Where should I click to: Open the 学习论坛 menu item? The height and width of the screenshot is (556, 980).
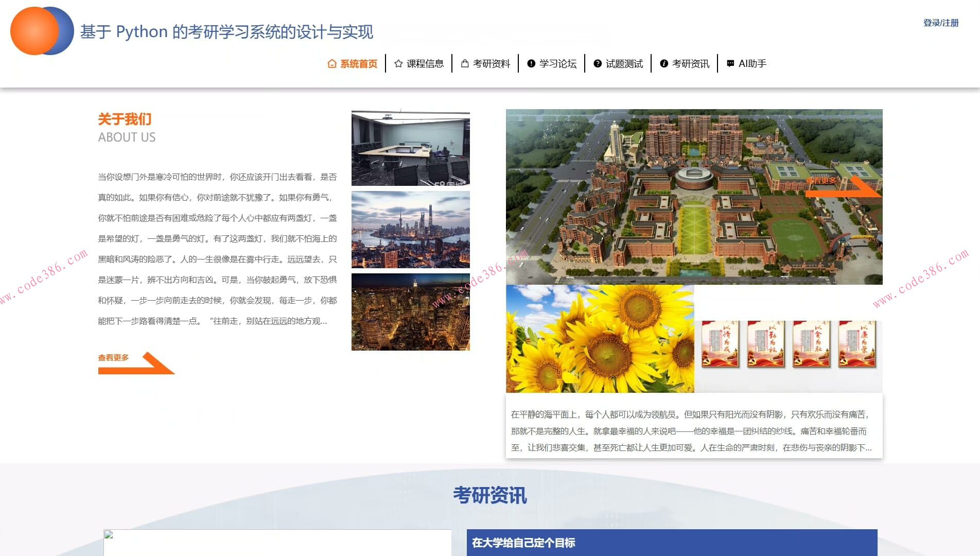pyautogui.click(x=552, y=64)
